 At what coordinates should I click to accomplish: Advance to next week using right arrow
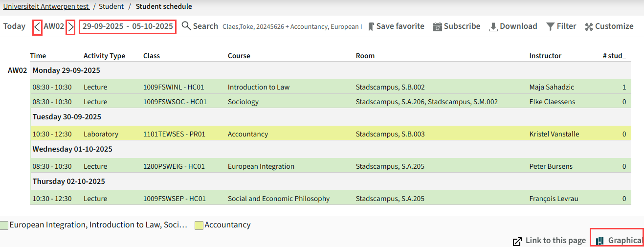pos(70,26)
